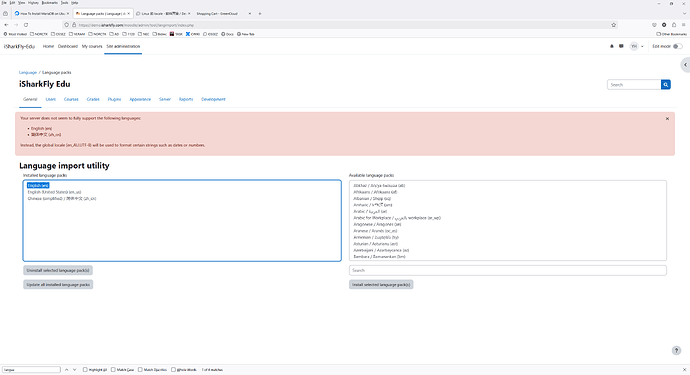Open the Firefox hamburger application menu

click(683, 25)
